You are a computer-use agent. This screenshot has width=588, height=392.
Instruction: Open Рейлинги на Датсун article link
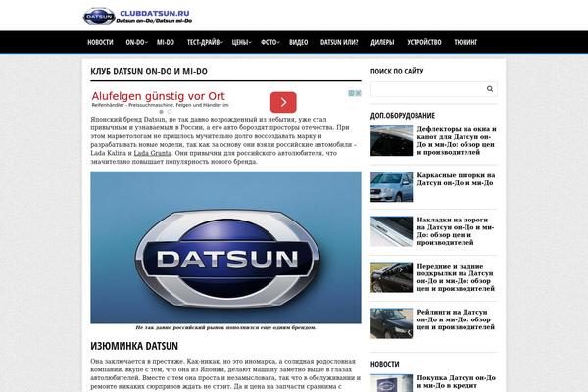point(456,319)
